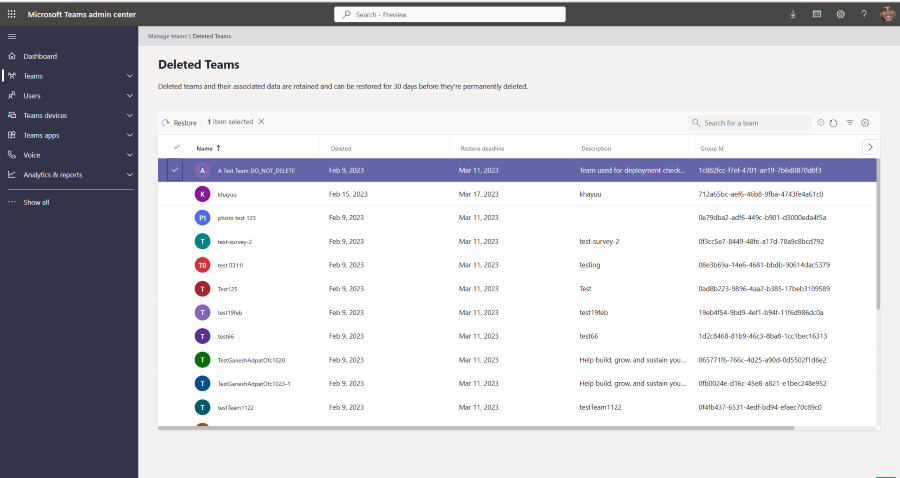
Task: Click the '1 item selected' label
Action: click(x=230, y=122)
